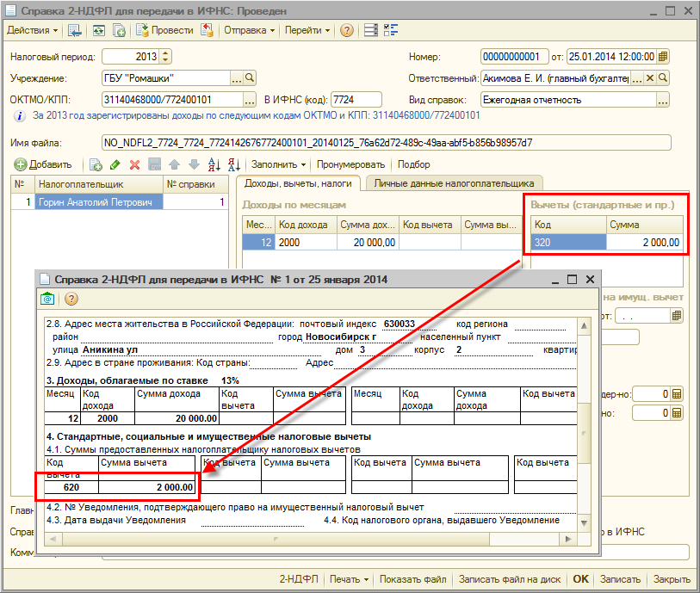Click the magnifier icon next to Учреждение field
The width and height of the screenshot is (700, 593).
pyautogui.click(x=250, y=77)
